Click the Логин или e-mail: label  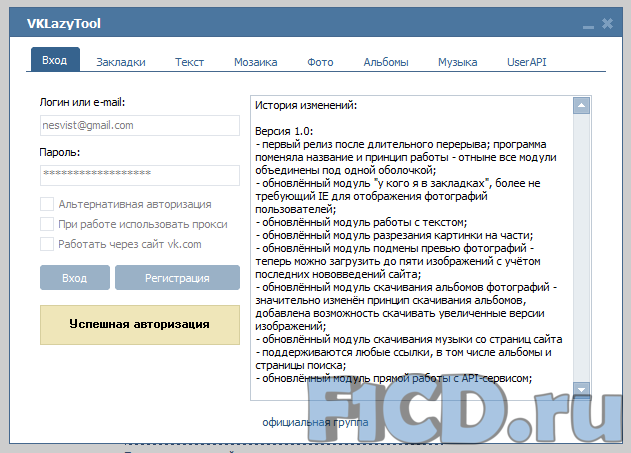(82, 103)
